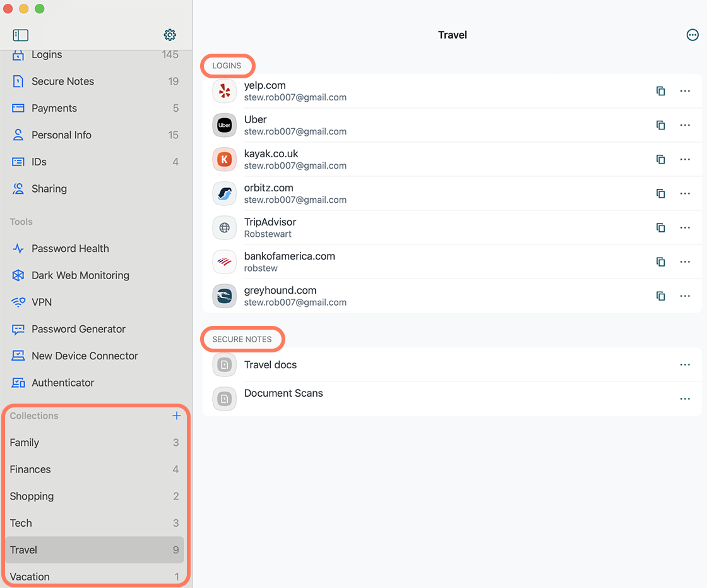Open Password Health tool
The height and width of the screenshot is (588, 707).
95,249
